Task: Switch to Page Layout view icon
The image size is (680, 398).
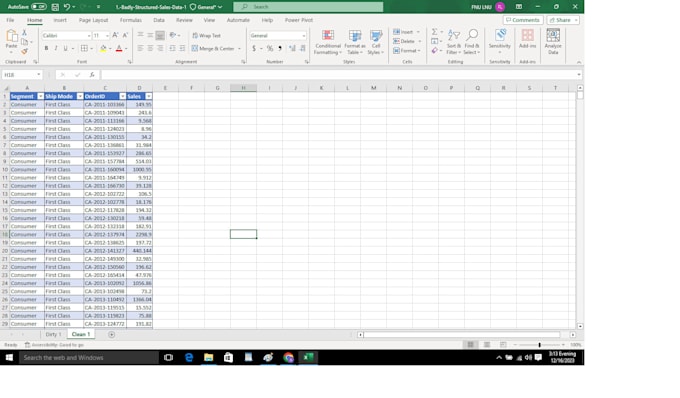Action: [487, 345]
